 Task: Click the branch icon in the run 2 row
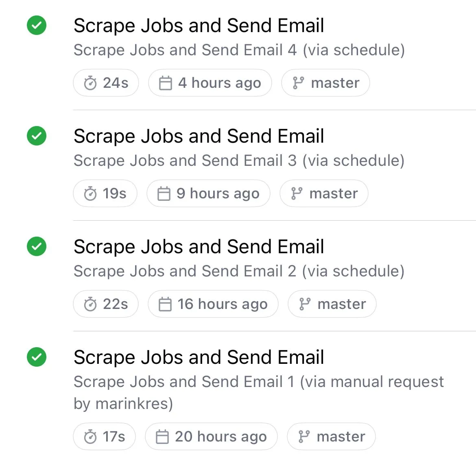coord(305,304)
